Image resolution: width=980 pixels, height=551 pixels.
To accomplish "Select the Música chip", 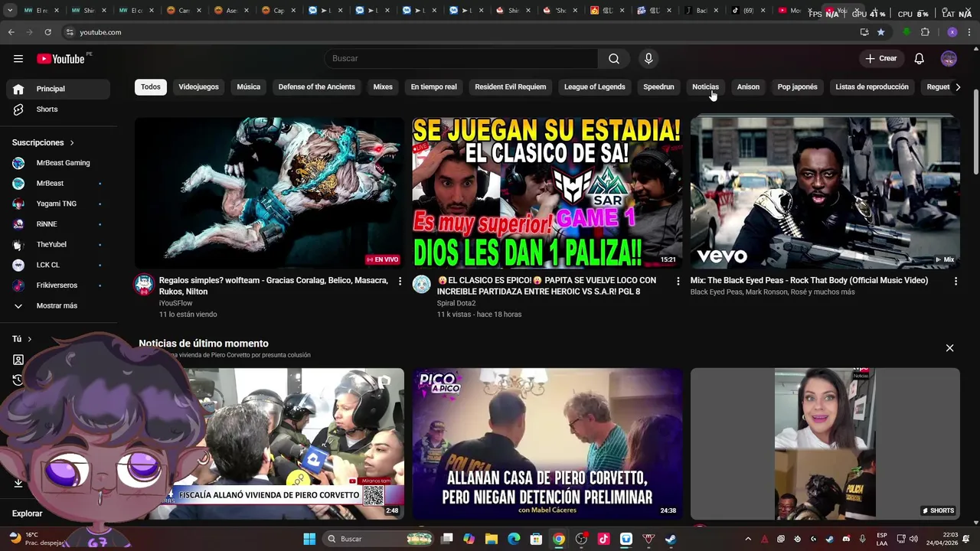I will point(249,87).
